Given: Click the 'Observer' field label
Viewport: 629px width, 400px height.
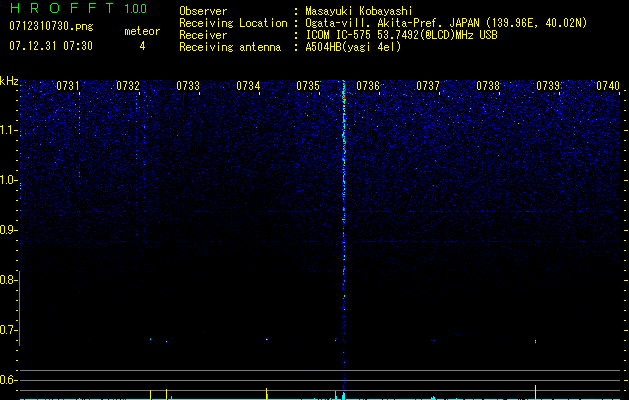Looking at the screenshot, I should coord(203,11).
